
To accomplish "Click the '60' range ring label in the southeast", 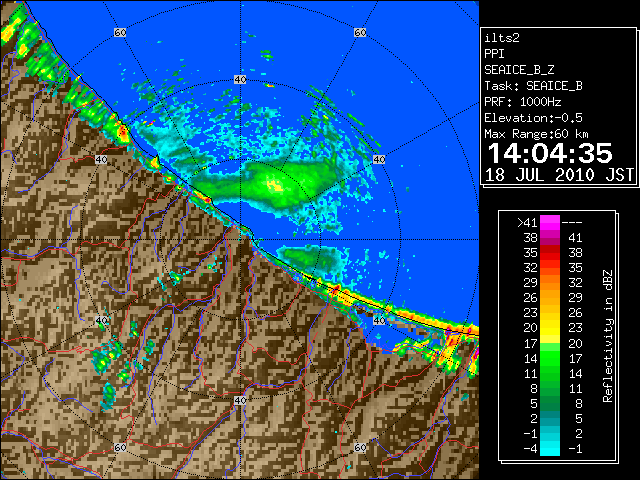I will click(360, 447).
